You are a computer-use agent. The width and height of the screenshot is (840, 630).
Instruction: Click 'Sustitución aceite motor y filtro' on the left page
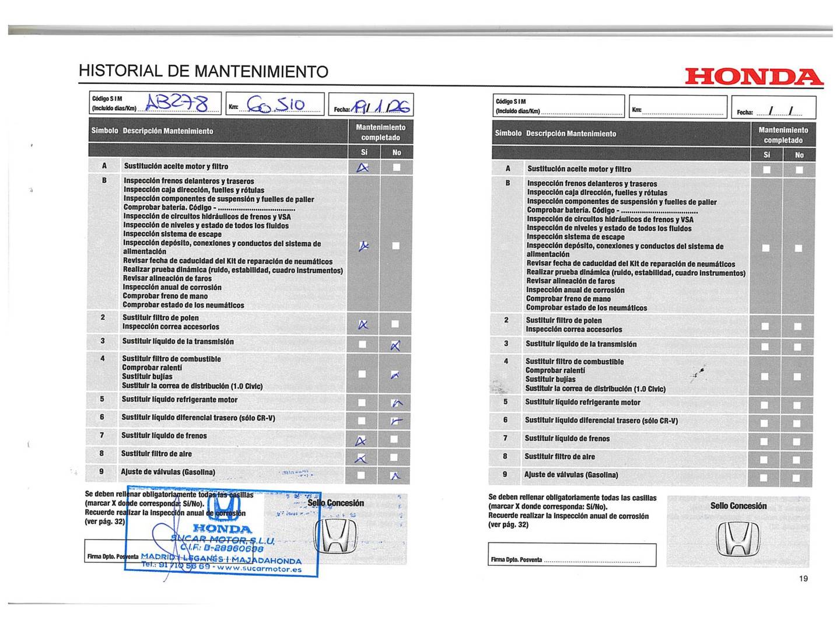pyautogui.click(x=176, y=166)
